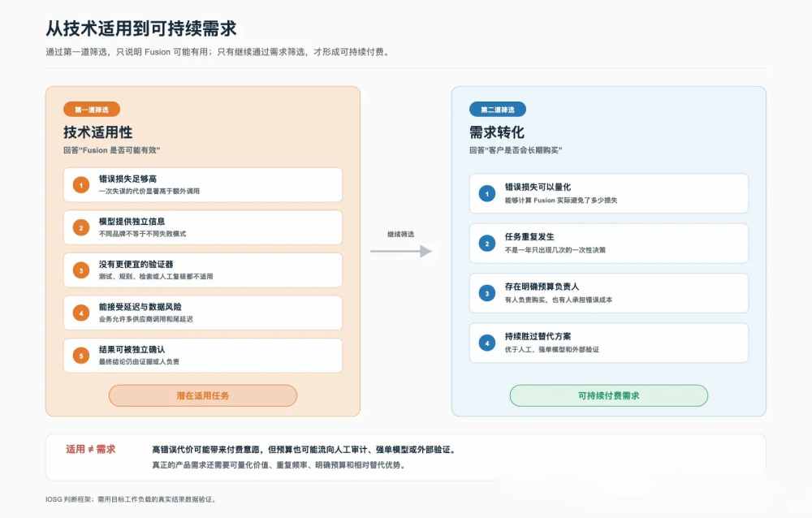The height and width of the screenshot is (518, 812).
Task: Click the card title 任务重复发生
Action: (529, 237)
